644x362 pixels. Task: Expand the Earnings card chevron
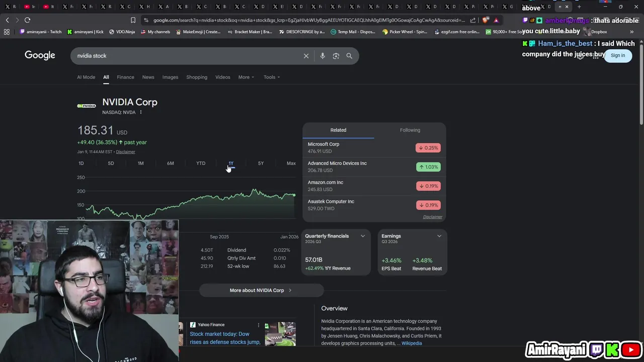[439, 236]
